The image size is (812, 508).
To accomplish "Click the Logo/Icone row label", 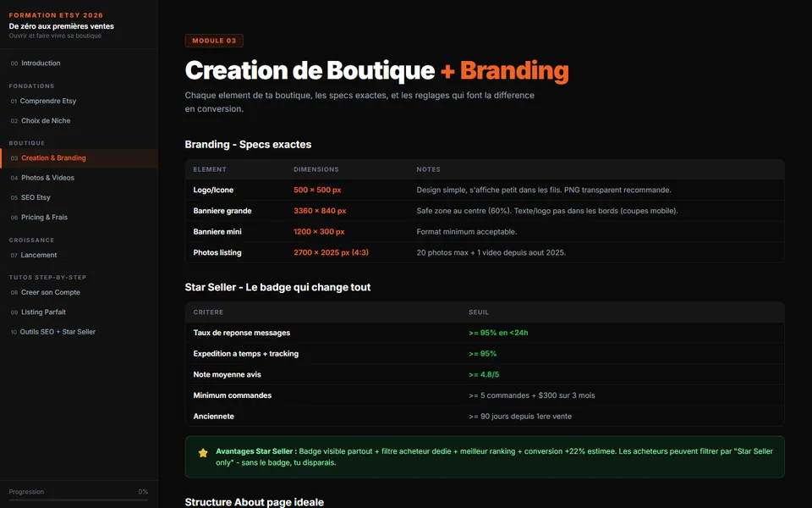I will click(213, 190).
